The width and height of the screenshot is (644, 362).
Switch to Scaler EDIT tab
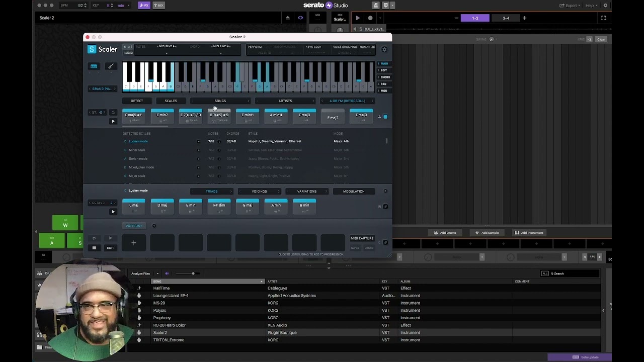click(x=384, y=70)
